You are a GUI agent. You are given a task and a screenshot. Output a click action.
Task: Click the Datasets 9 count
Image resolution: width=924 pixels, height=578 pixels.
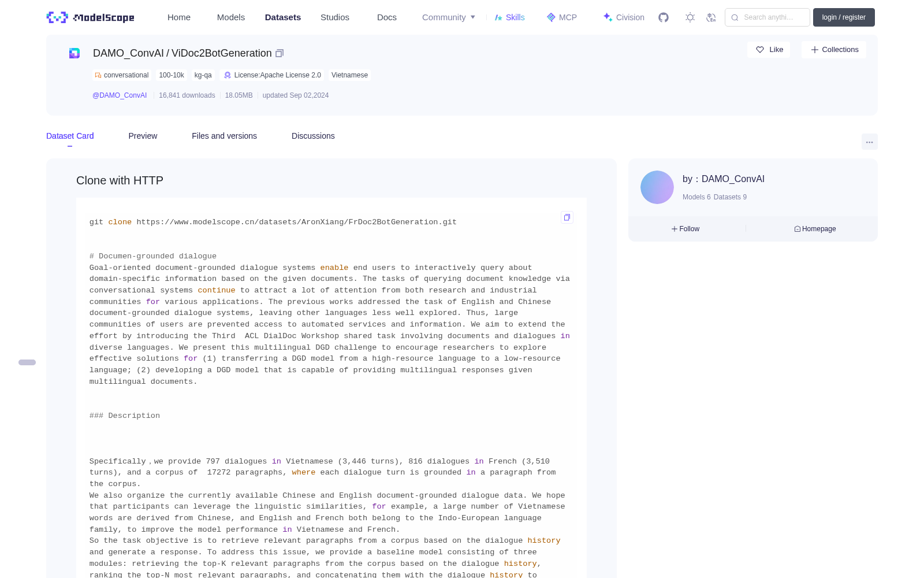[x=730, y=197]
